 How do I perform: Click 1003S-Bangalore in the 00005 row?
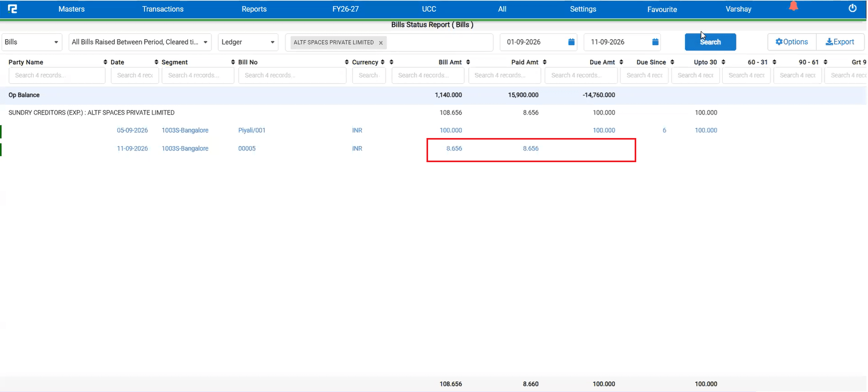pyautogui.click(x=185, y=149)
